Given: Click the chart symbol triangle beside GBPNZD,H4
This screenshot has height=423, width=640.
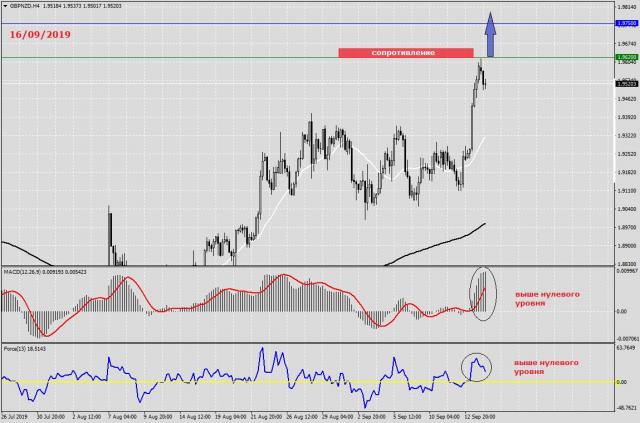Looking at the screenshot, I should tap(5, 5).
